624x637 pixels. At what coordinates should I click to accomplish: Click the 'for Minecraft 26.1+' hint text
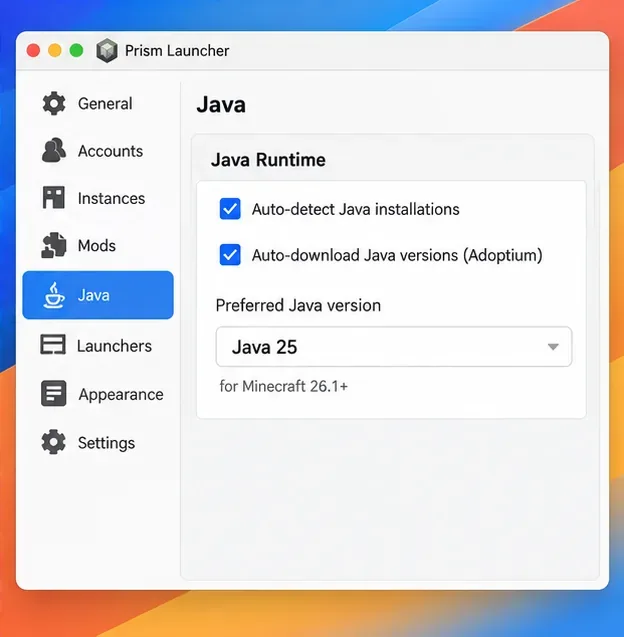tap(284, 386)
